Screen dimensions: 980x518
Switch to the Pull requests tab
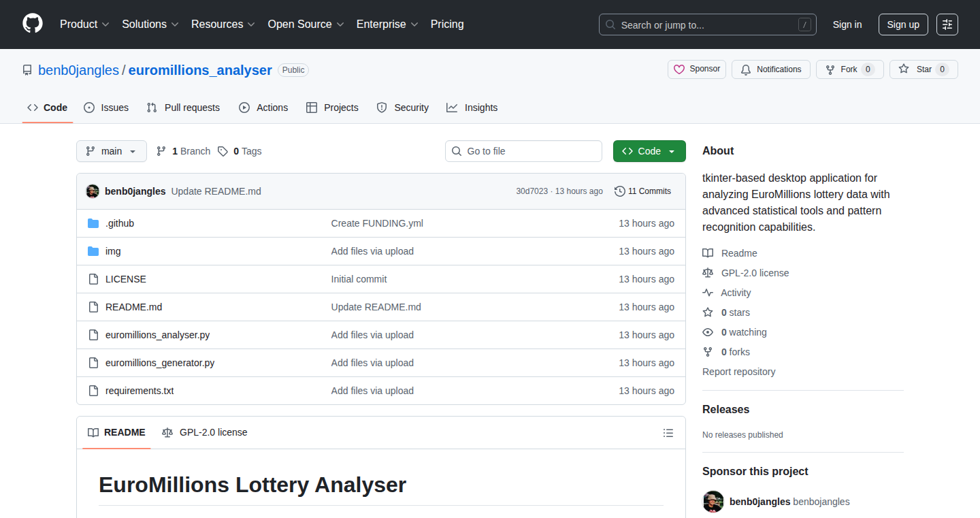(x=184, y=108)
